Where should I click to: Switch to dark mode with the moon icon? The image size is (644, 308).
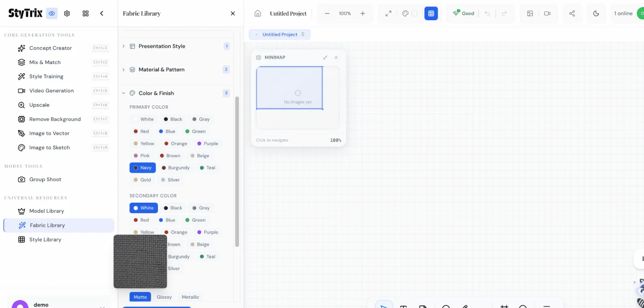[596, 14]
